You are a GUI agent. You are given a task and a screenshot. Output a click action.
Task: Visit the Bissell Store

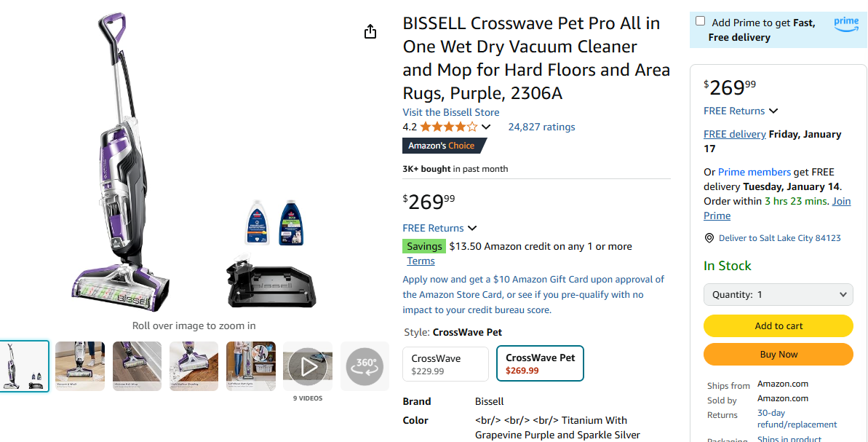(450, 111)
